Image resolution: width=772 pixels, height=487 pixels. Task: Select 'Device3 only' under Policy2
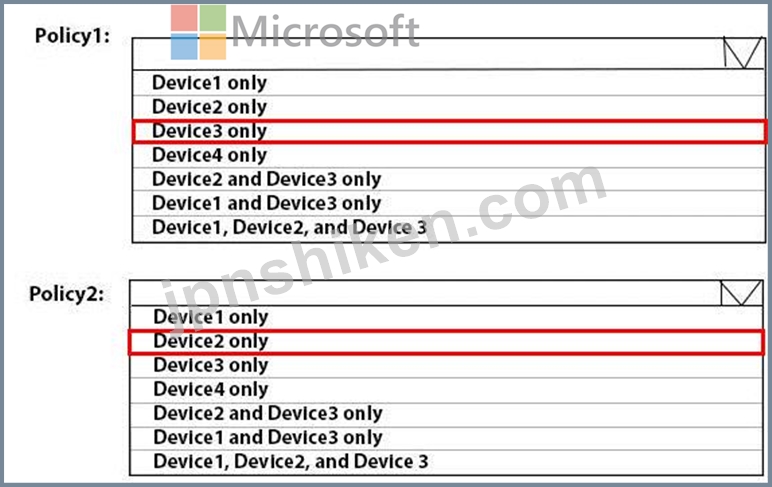446,365
